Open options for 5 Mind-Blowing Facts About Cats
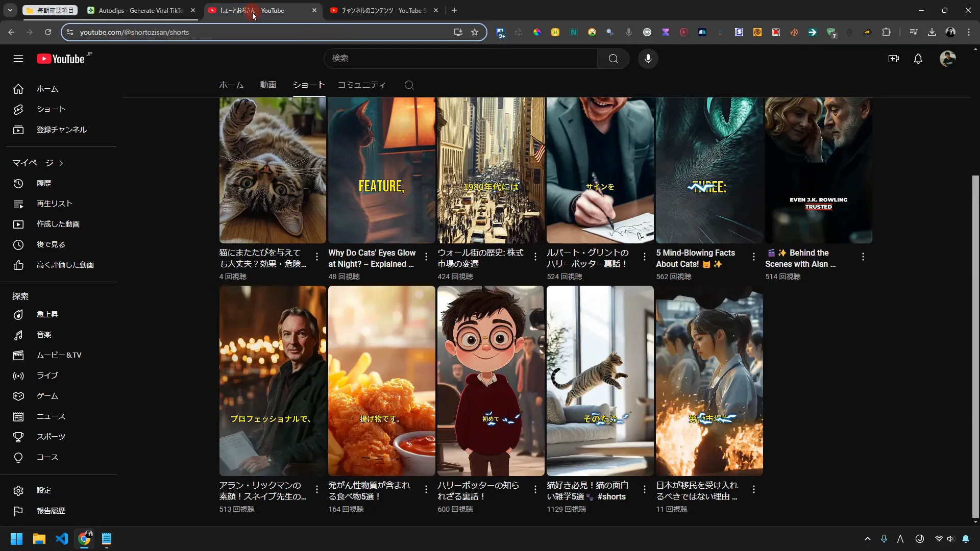This screenshot has width=980, height=551. pos(754,257)
